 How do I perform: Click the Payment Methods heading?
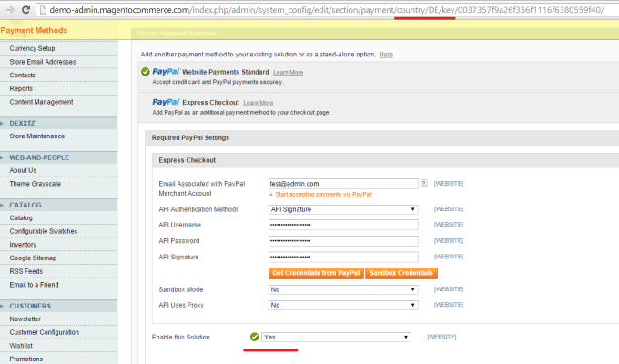tap(34, 30)
